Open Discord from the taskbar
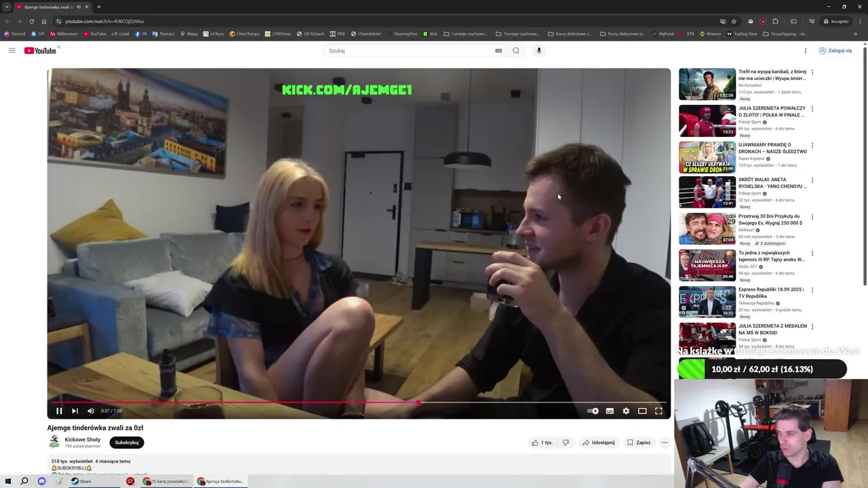868x488 pixels. [x=41, y=481]
